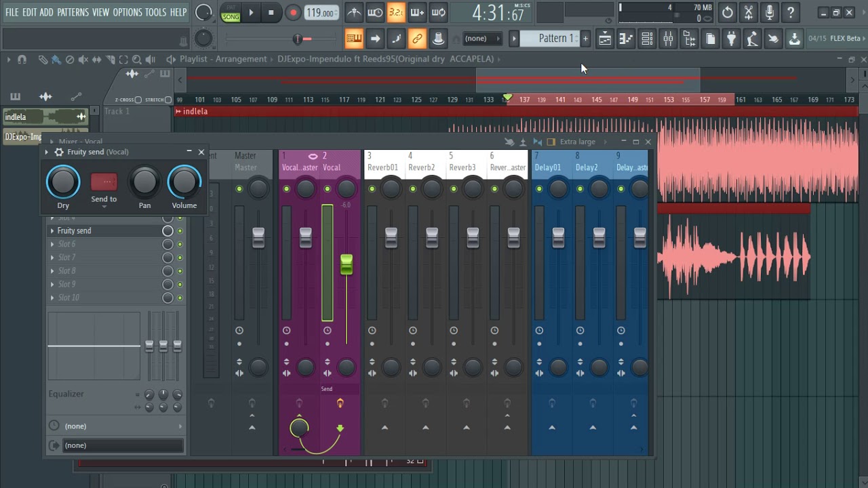Toggle blend recording overdub icon
Image resolution: width=868 pixels, height=488 pixels.
click(417, 12)
